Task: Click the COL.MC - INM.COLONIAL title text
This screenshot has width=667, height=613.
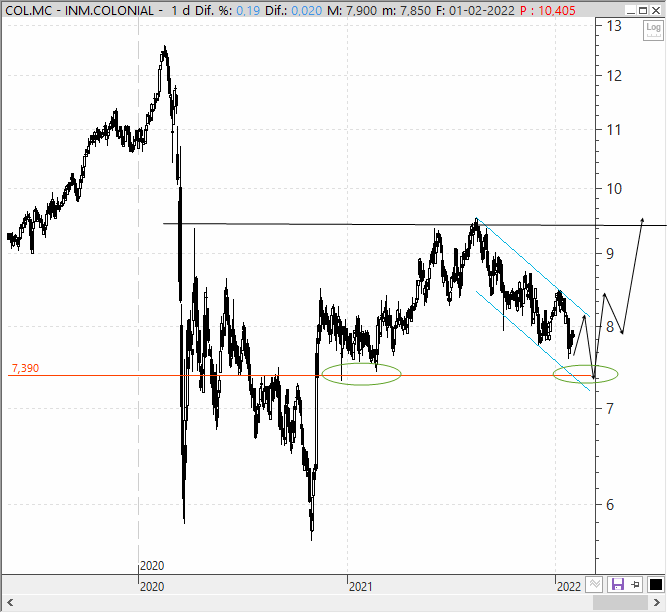Action: [x=79, y=10]
